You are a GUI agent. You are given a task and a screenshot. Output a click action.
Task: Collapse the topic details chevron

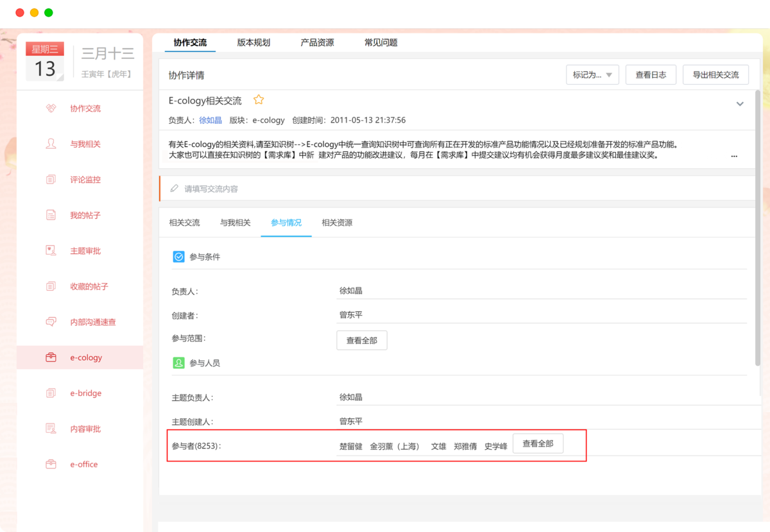[x=740, y=103]
